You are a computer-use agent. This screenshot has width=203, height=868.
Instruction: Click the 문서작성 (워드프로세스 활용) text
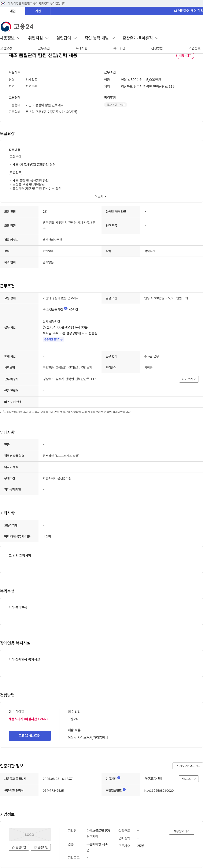coord(61,456)
